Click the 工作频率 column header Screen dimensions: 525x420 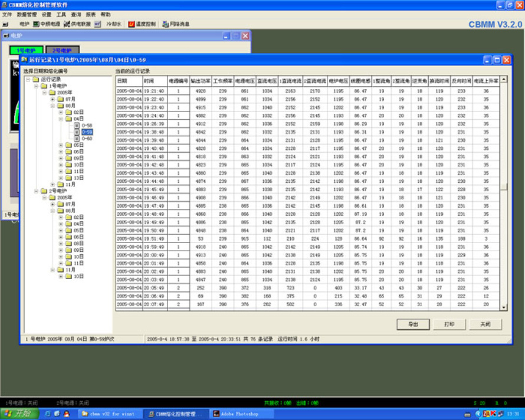(x=222, y=81)
